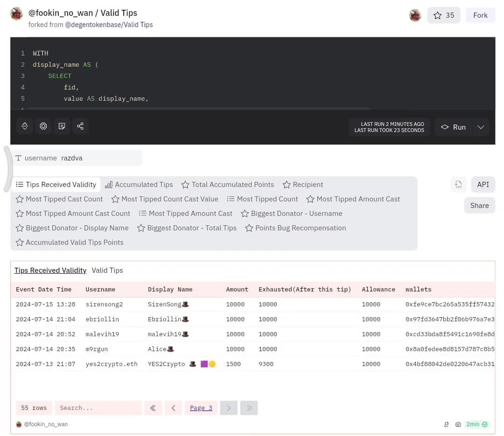Screen dimensions: 504x436
Task: Click the malevih19 username cell
Action: coord(102,334)
